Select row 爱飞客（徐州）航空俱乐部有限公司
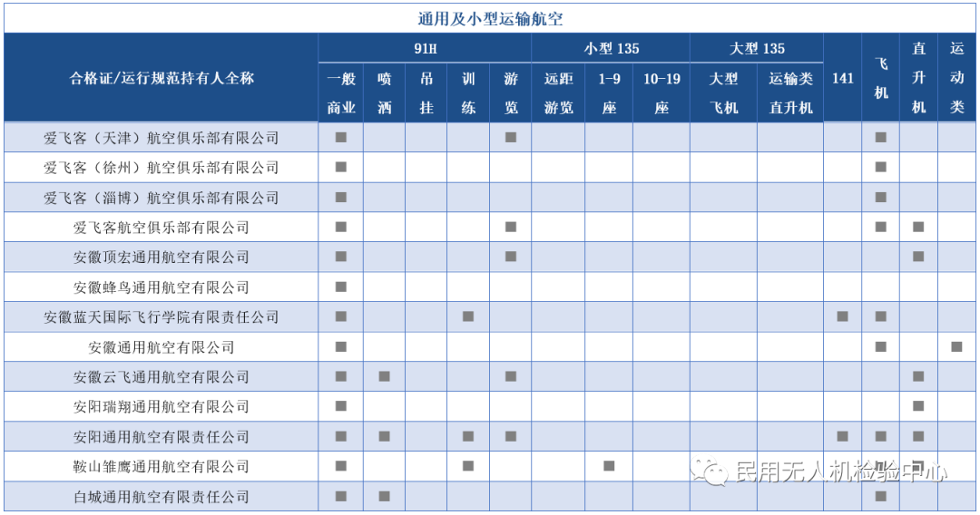The height and width of the screenshot is (515, 980). tap(490, 168)
